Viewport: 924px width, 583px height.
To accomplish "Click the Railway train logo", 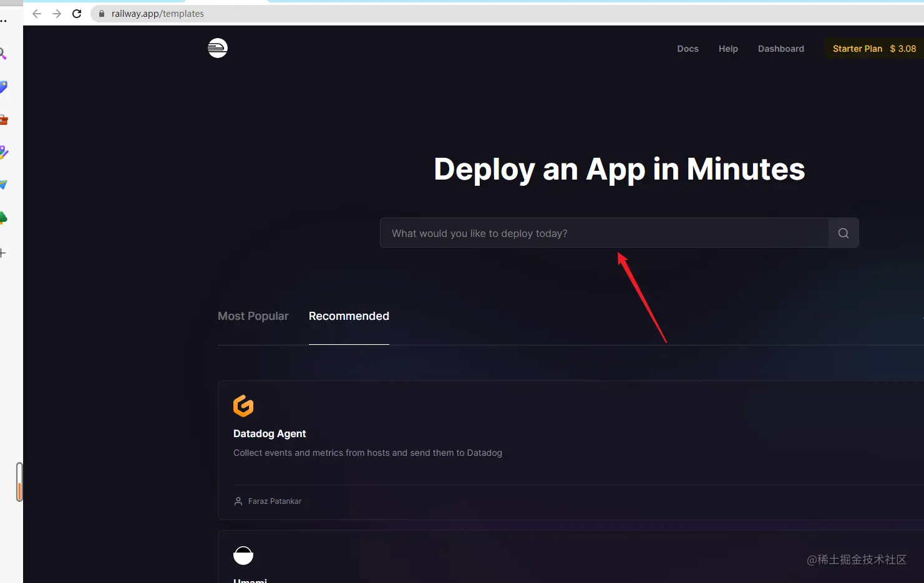I will click(218, 48).
